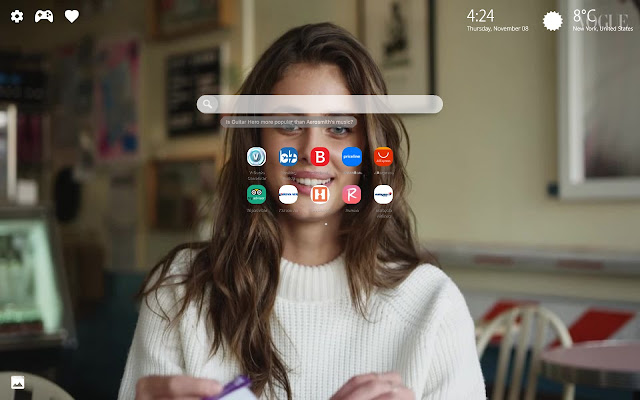
Task: Open the orange H shortcut icon
Action: [320, 194]
